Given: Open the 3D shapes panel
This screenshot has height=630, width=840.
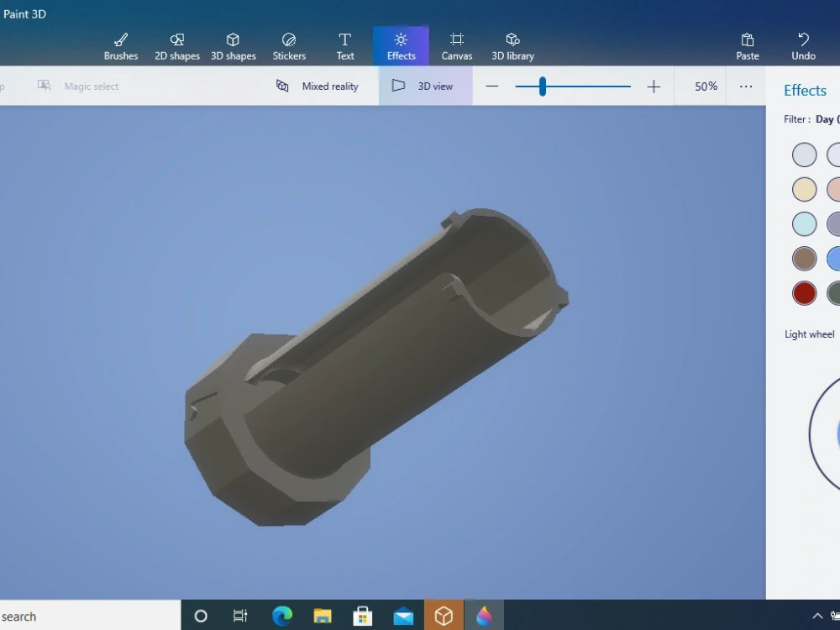Looking at the screenshot, I should [x=233, y=45].
